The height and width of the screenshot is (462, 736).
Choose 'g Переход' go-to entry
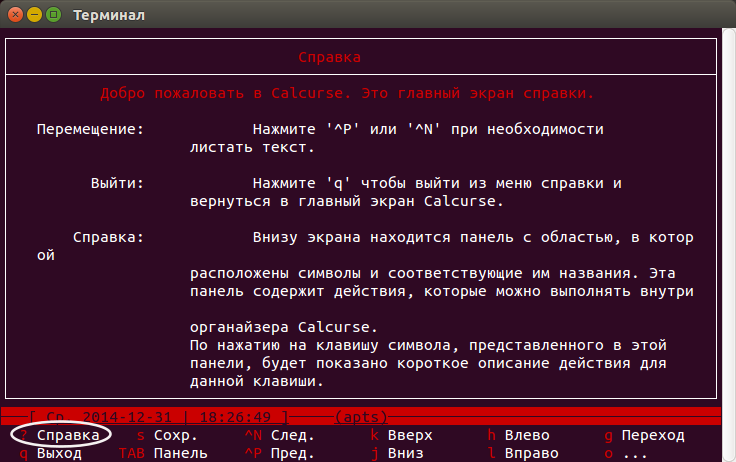644,435
